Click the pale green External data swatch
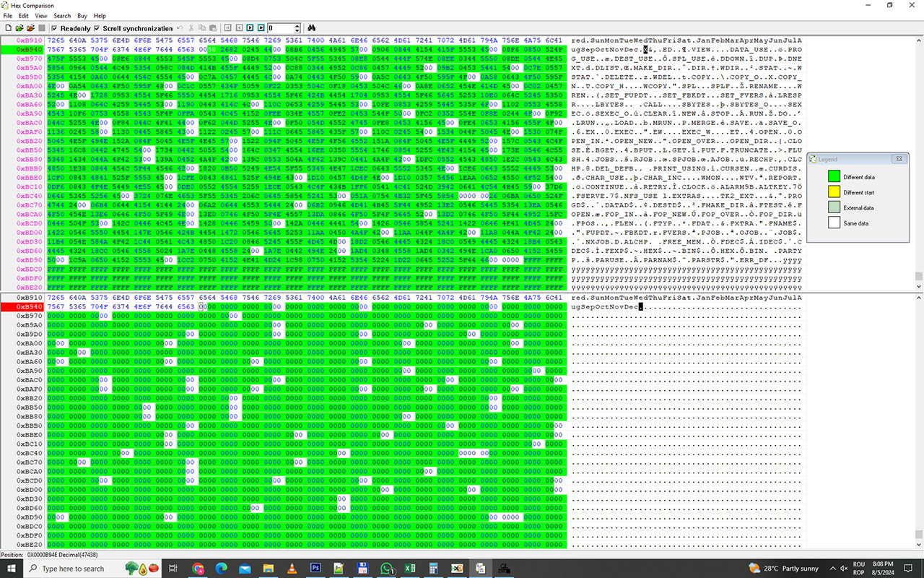This screenshot has width=924, height=578. coord(834,208)
